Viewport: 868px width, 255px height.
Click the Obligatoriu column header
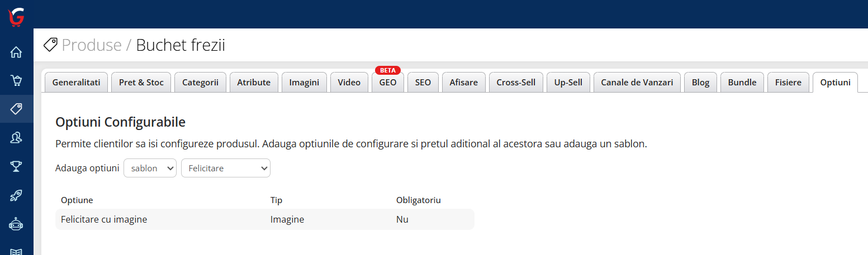[419, 200]
